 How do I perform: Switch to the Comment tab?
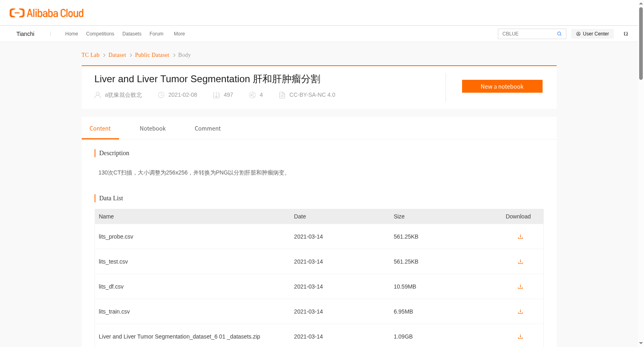tap(208, 129)
